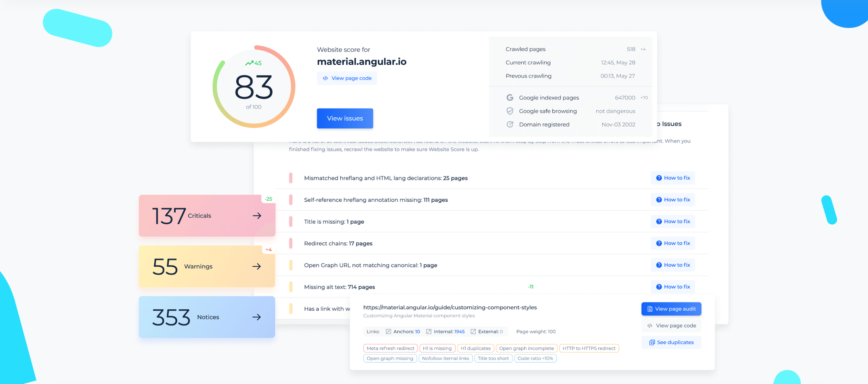Select the Nofollow iternal links tag
868x384 pixels.
pos(445,358)
